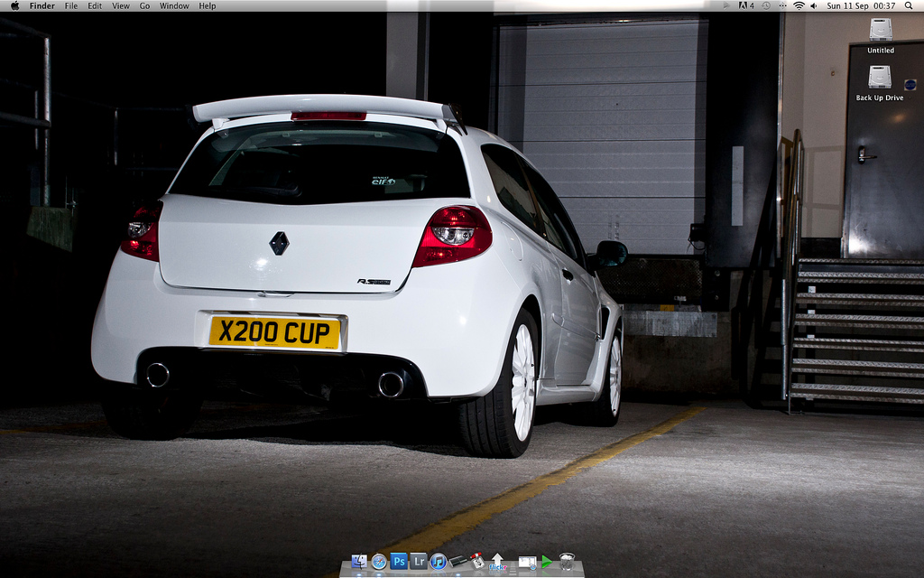This screenshot has width=924, height=578.
Task: Click the date and time display
Action: coord(861,6)
